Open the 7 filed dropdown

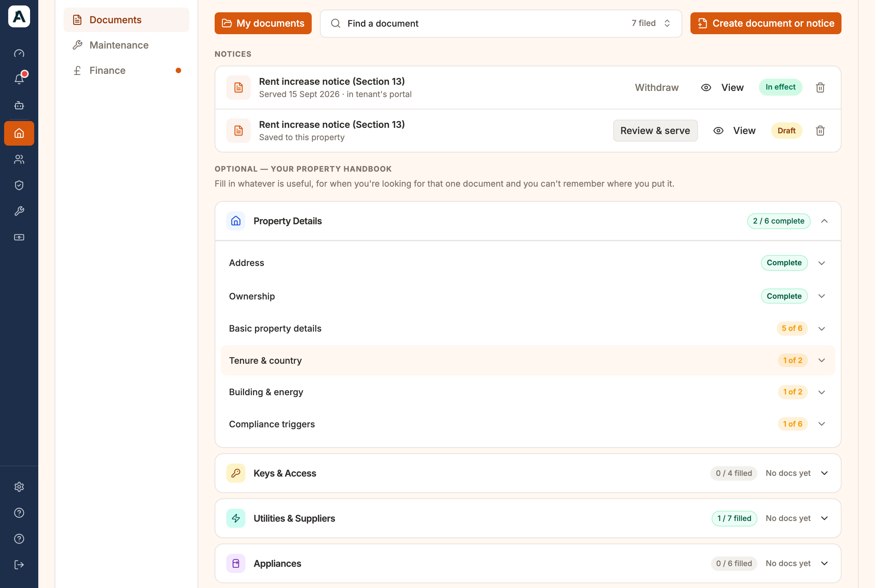point(651,23)
